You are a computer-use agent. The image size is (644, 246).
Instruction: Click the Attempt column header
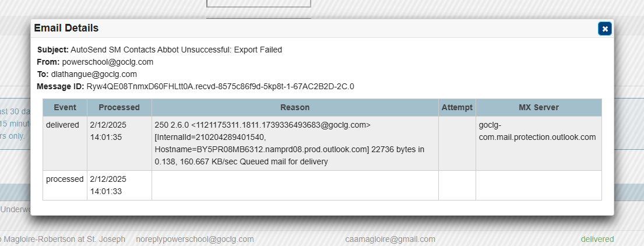tap(457, 108)
